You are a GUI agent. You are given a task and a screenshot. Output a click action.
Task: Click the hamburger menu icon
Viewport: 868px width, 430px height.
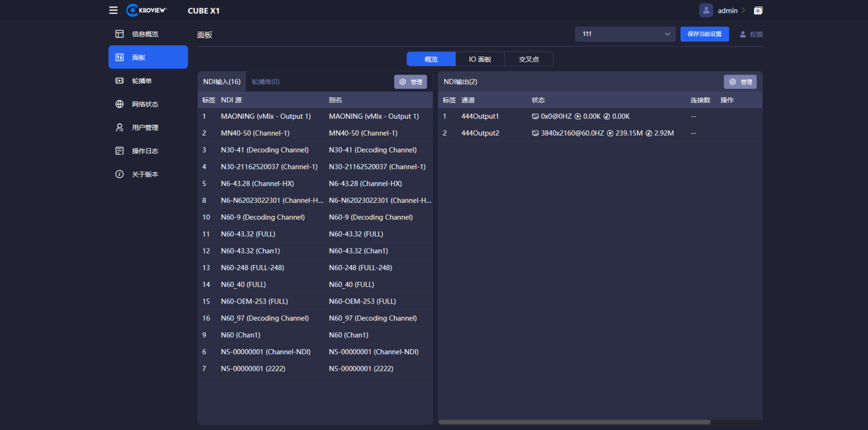pos(114,10)
